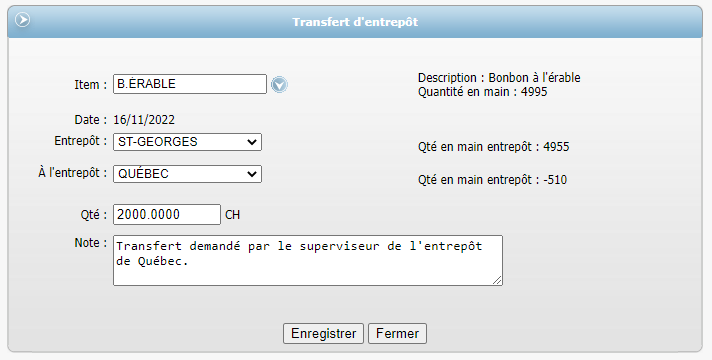This screenshot has height=360, width=712.
Task: Open item lookup arrow beside B.ÉRABLE
Action: click(279, 84)
